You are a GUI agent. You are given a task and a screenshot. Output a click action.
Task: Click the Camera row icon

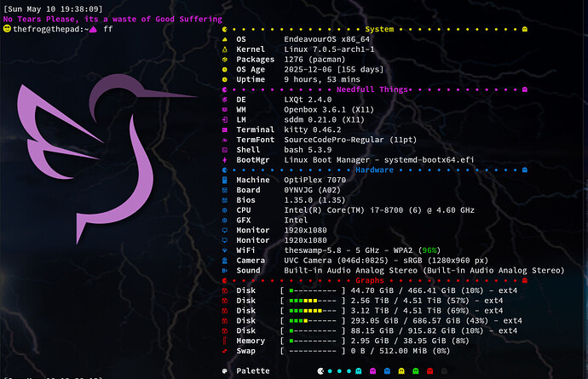click(x=225, y=261)
